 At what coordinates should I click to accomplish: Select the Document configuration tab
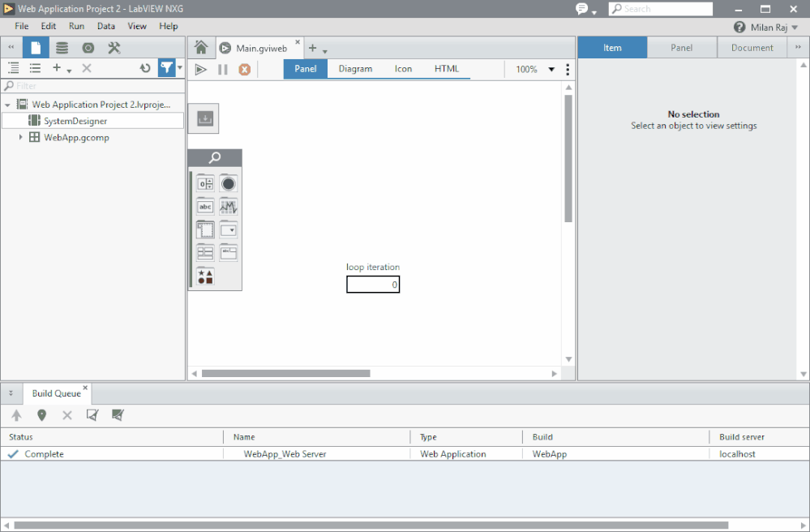point(752,48)
